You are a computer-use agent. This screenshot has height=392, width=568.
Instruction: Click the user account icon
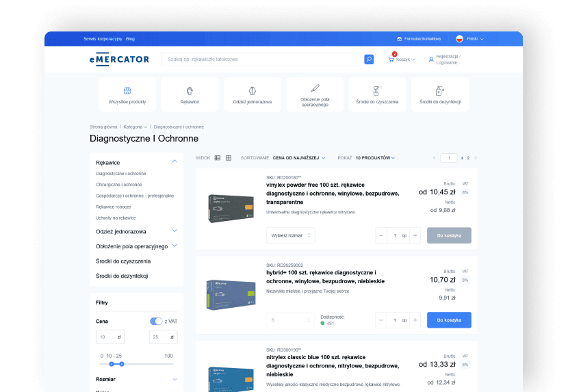point(431,60)
